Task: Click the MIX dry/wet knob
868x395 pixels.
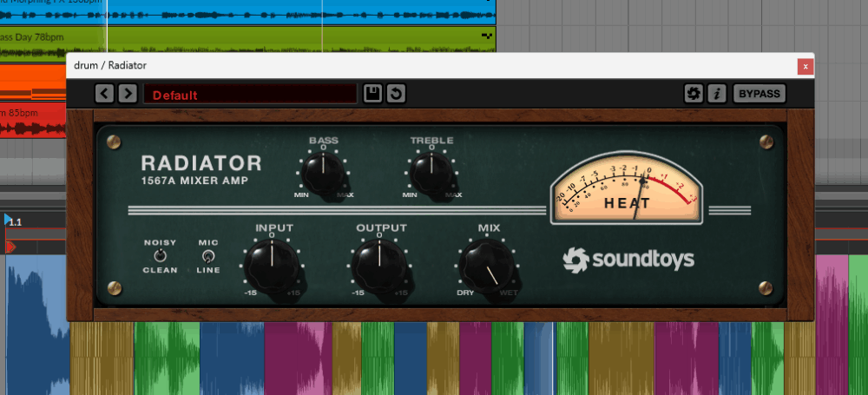Action: coord(487,266)
